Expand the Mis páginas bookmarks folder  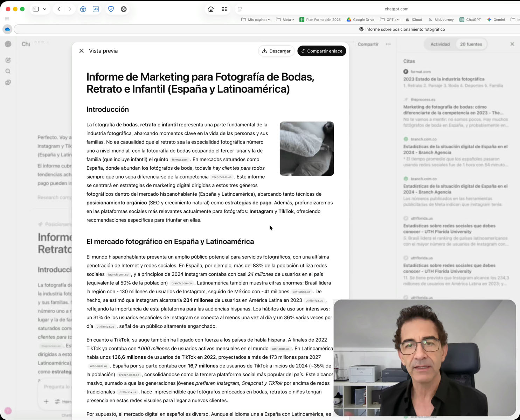[256, 20]
